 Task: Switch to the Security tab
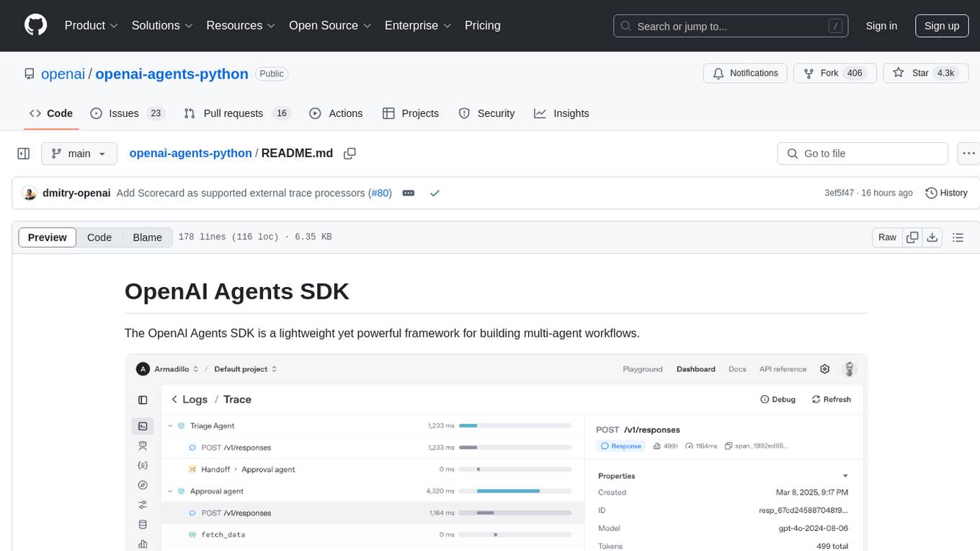coord(487,113)
